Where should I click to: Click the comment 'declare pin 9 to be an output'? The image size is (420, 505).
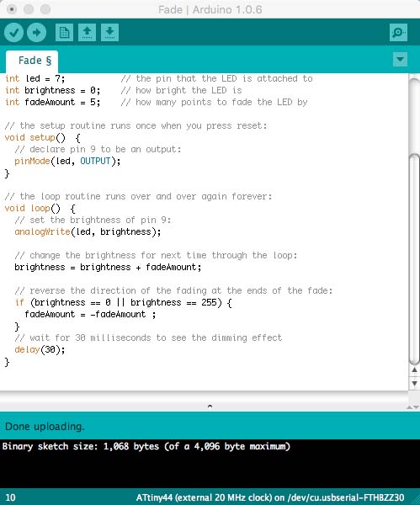pyautogui.click(x=98, y=150)
